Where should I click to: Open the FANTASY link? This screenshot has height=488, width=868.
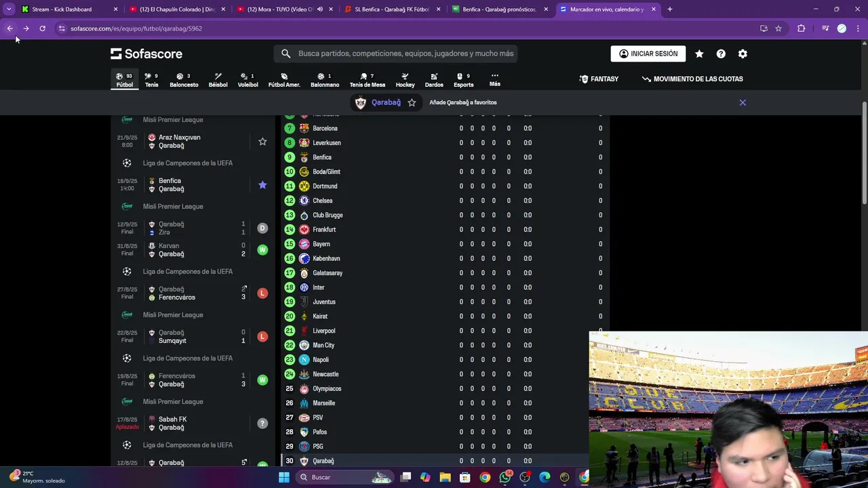[599, 79]
